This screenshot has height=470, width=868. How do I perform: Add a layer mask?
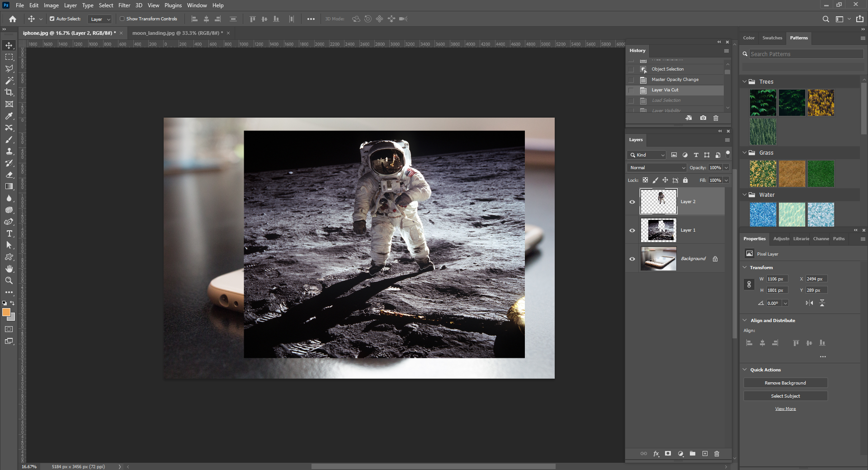(668, 454)
